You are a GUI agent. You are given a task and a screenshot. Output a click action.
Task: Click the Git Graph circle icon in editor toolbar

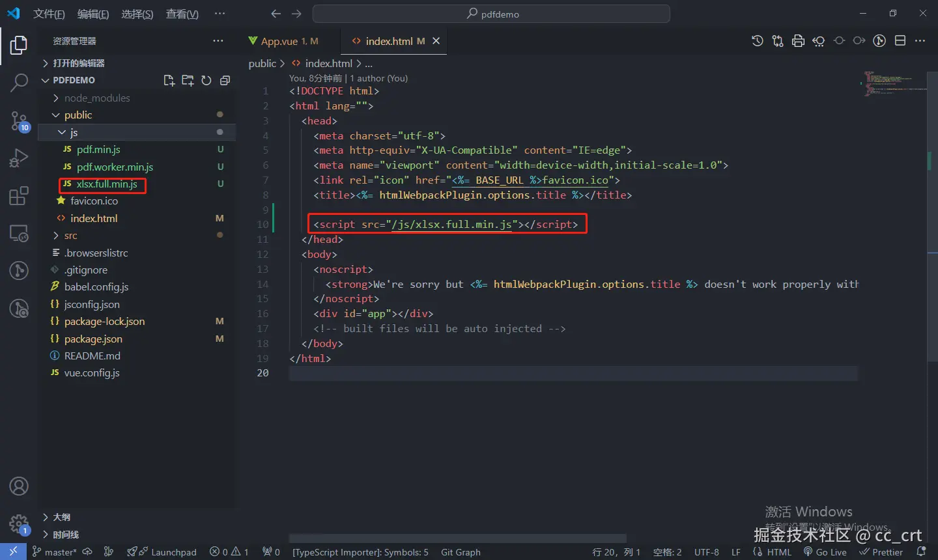879,41
